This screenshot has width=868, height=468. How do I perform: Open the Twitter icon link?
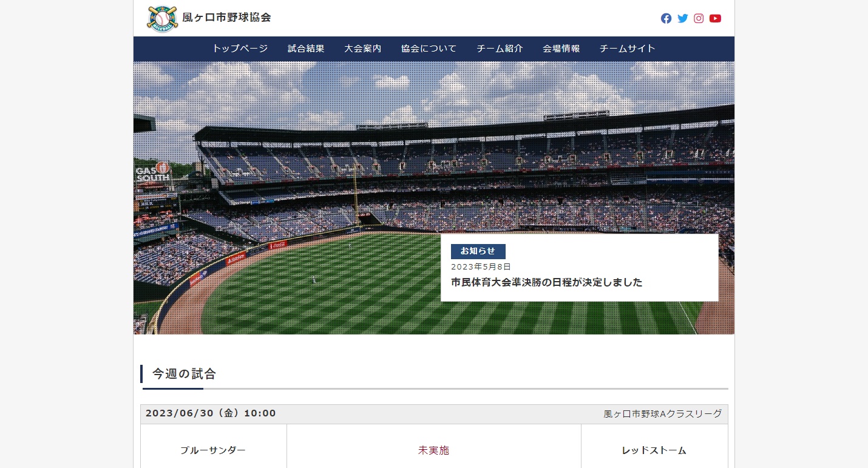tap(682, 18)
